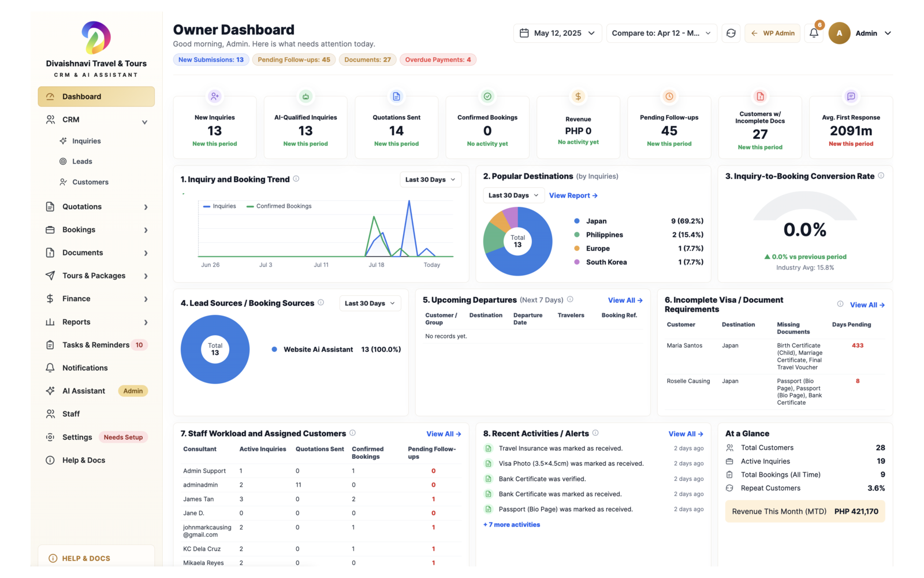Click the Finance dollar sidebar icon

click(50, 299)
